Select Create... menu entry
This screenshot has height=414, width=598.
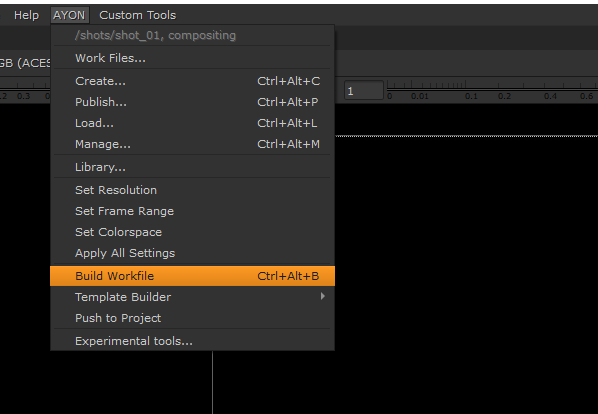click(193, 81)
